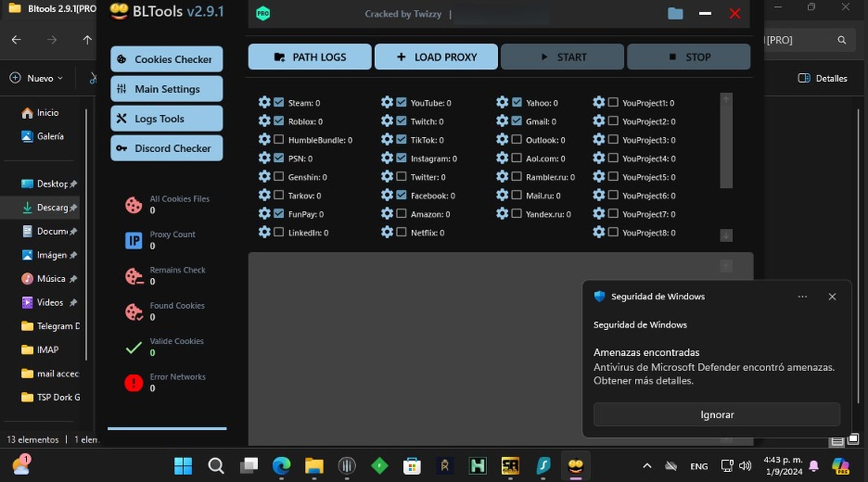Viewport: 868px width, 482px height.
Task: Open Microsoft Store from the taskbar
Action: [412, 466]
